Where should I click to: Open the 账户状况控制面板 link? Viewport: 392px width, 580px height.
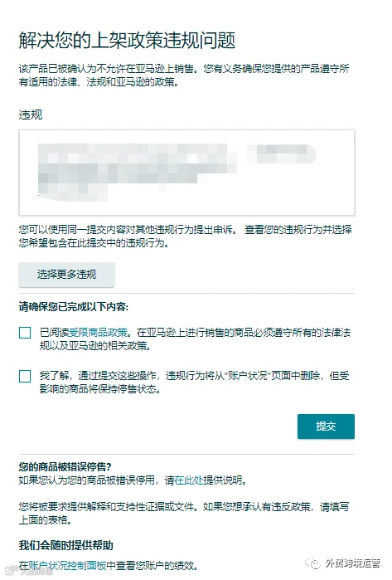point(67,565)
